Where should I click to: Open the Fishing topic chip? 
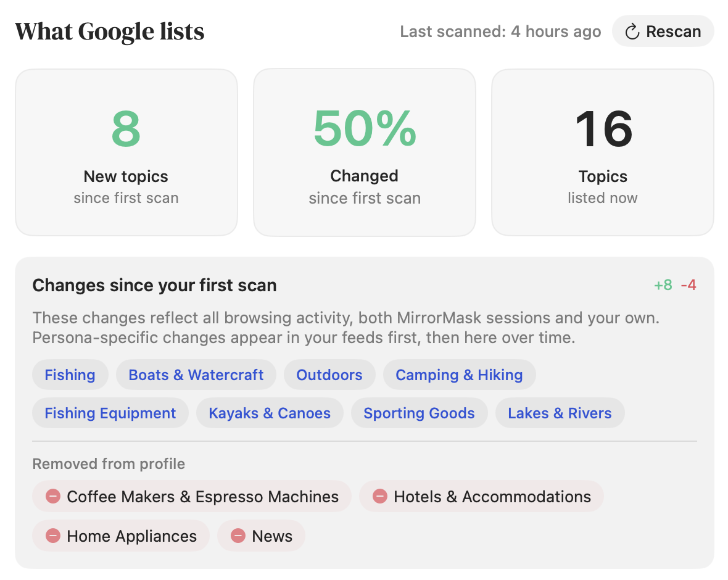pyautogui.click(x=70, y=375)
